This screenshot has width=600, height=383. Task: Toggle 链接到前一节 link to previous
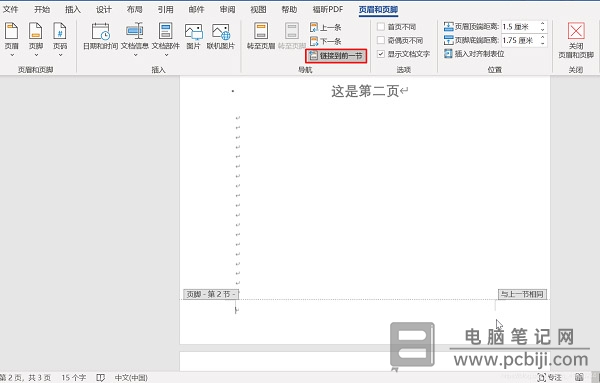point(336,56)
